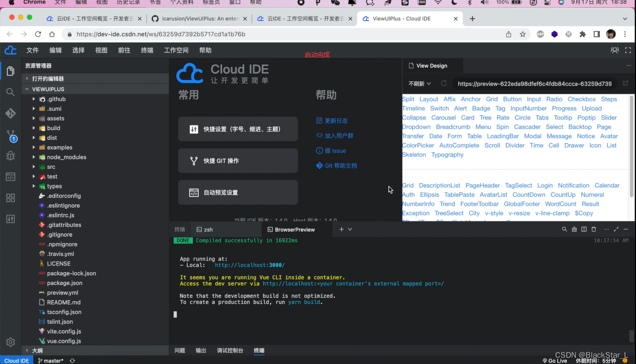The image size is (636, 364).
Task: Click Go Live in the status bar
Action: 555,361
